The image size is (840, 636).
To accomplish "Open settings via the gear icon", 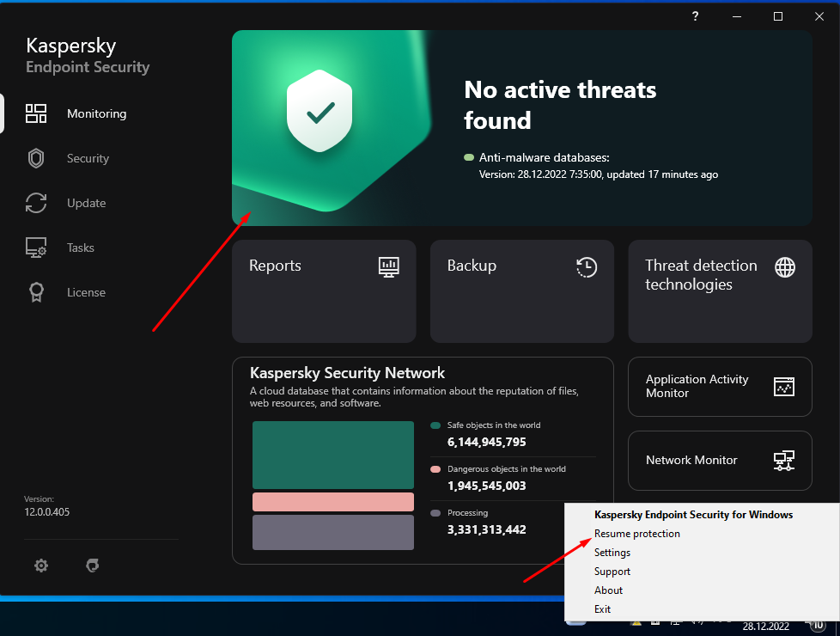I will [x=41, y=566].
